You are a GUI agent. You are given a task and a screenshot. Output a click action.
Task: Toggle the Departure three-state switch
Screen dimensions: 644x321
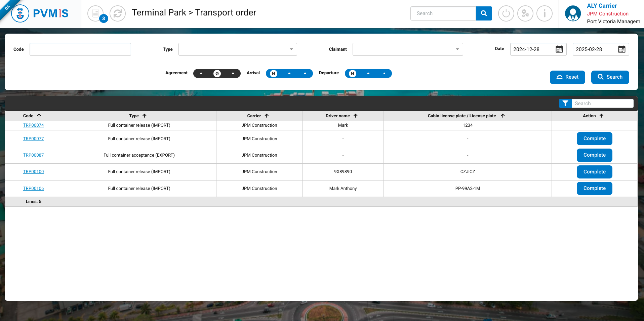pyautogui.click(x=368, y=73)
